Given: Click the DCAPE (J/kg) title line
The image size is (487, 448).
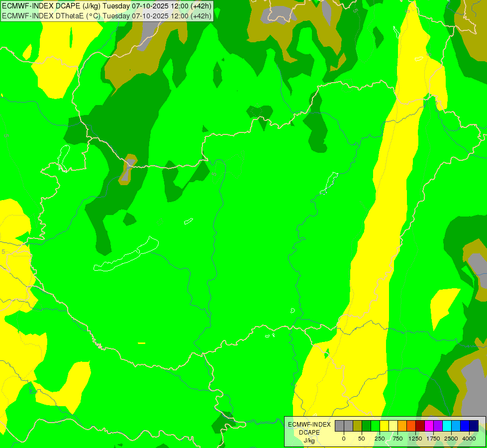Looking at the screenshot, I should click(x=106, y=6).
